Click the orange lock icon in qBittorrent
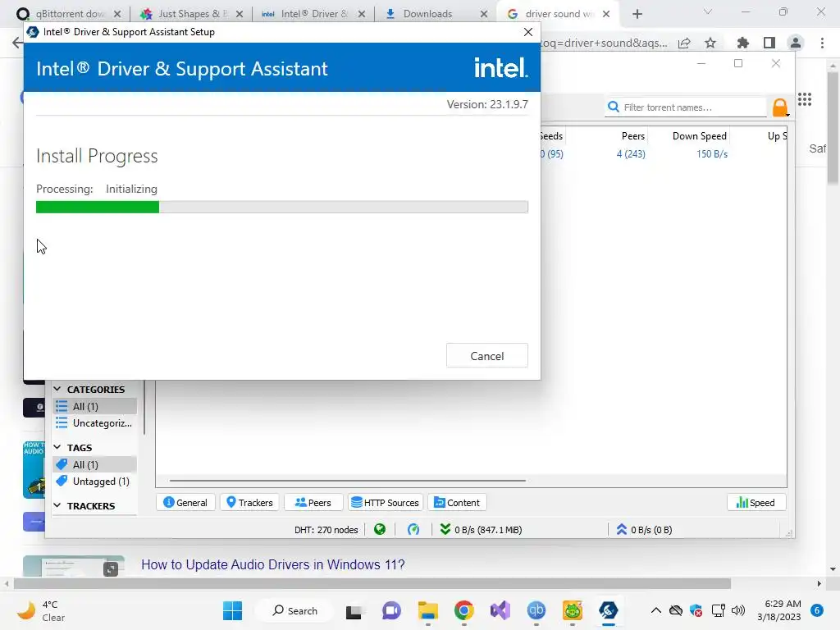Screen dimensions: 840x630 781,107
